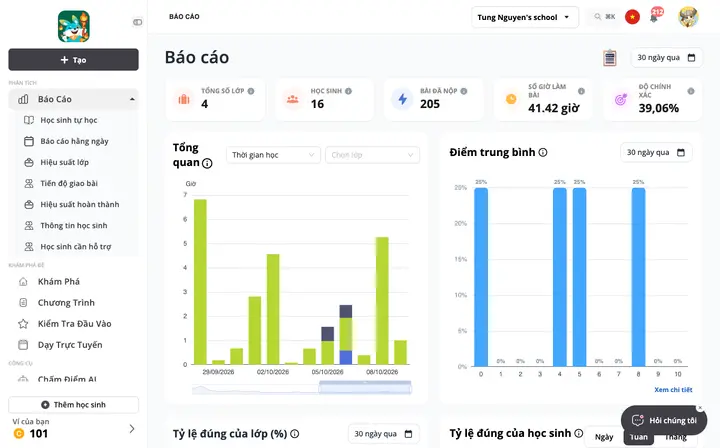This screenshot has height=448, width=720.
Task: Click the 39,06% accuracy value
Action: [x=658, y=108]
